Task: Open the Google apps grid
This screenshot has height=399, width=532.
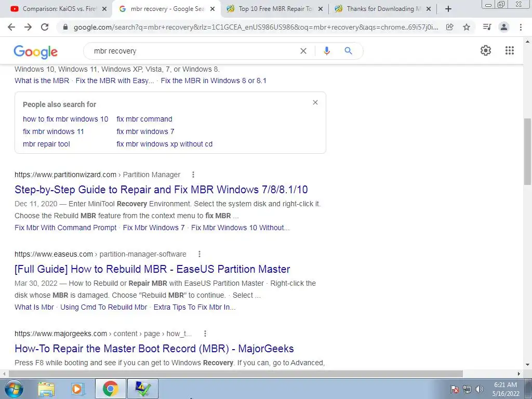Action: (509, 50)
